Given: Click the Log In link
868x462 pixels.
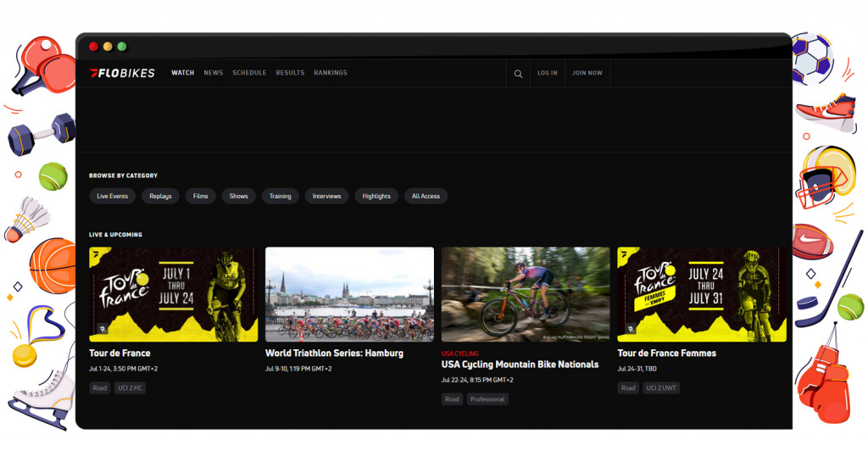Looking at the screenshot, I should point(548,73).
